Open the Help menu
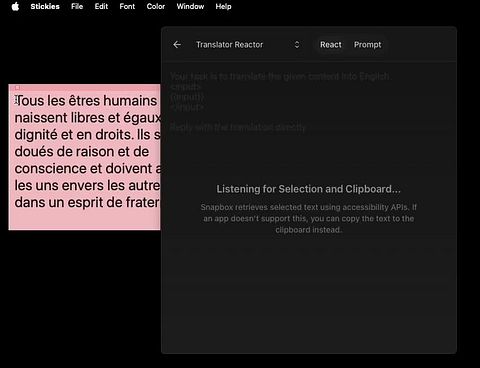This screenshot has height=368, width=480. pyautogui.click(x=223, y=7)
